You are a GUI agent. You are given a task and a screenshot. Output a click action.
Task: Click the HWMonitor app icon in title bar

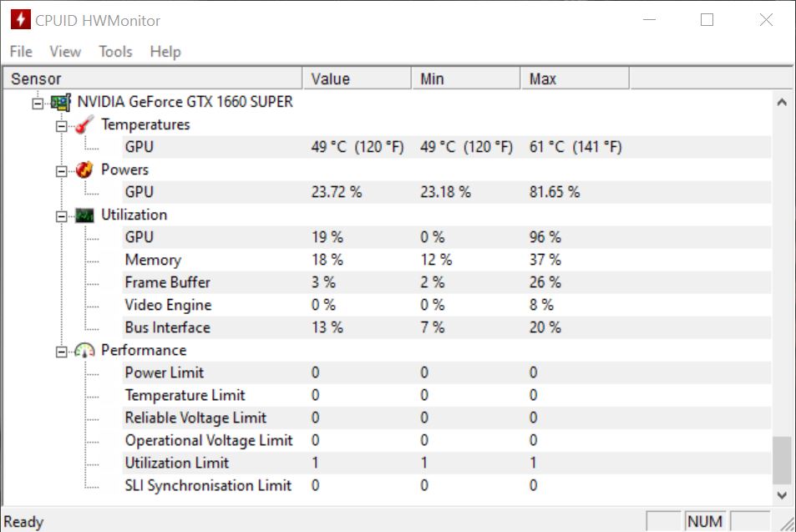(20, 20)
